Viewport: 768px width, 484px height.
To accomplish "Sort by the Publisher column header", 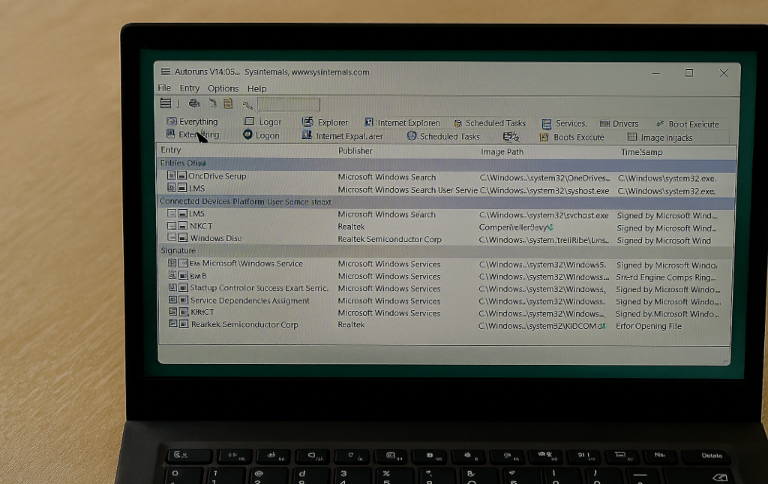I will (355, 150).
